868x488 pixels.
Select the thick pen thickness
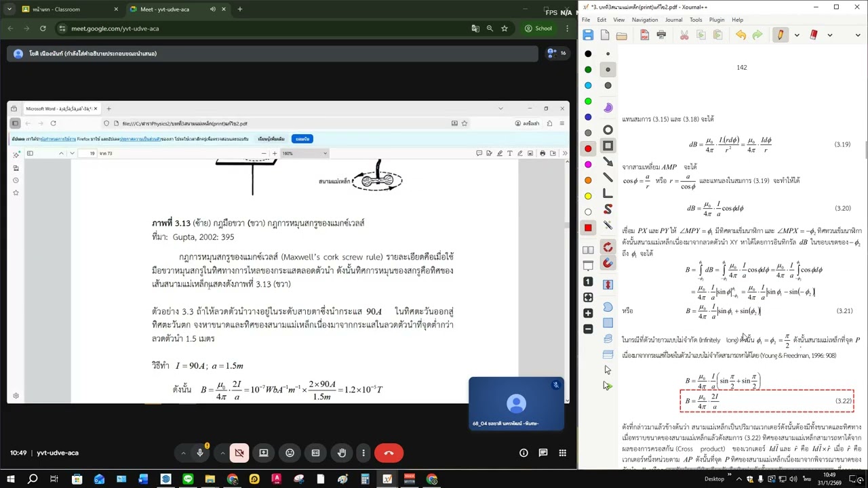[608, 85]
